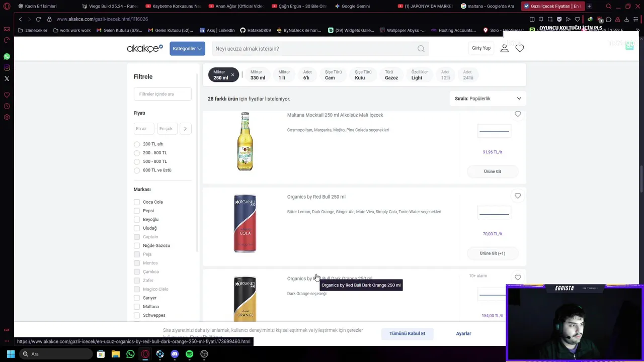Open File Explorer from the taskbar
The image size is (644, 362).
[x=115, y=354]
